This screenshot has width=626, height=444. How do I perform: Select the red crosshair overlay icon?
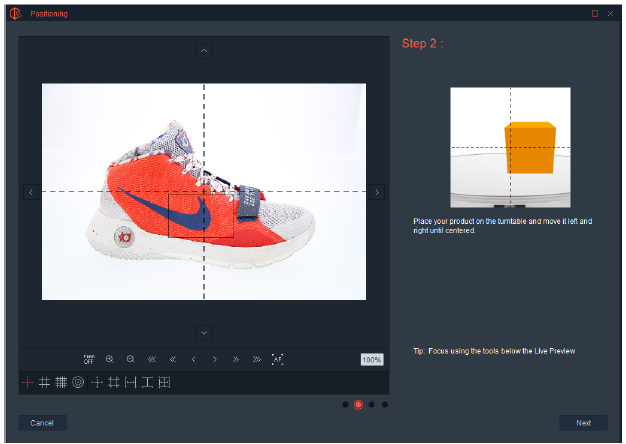pos(28,383)
